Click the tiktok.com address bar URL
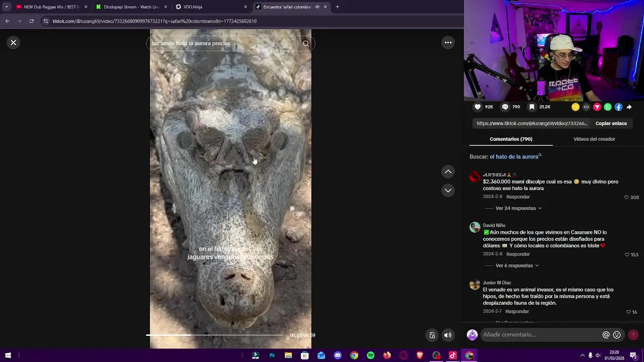 click(154, 21)
